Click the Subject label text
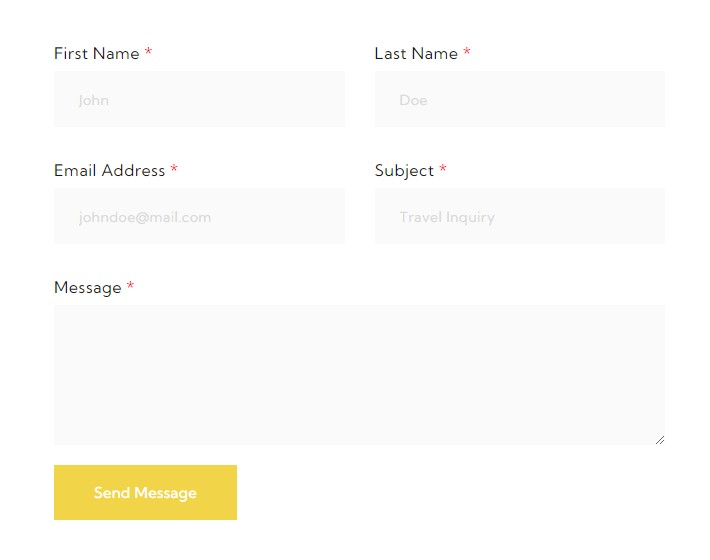The width and height of the screenshot is (710, 560). click(404, 171)
